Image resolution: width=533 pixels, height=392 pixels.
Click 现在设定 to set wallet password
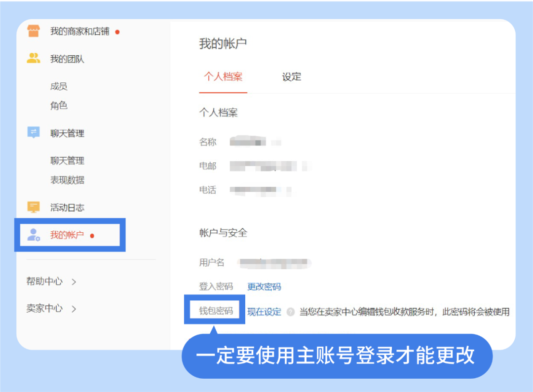tap(264, 312)
